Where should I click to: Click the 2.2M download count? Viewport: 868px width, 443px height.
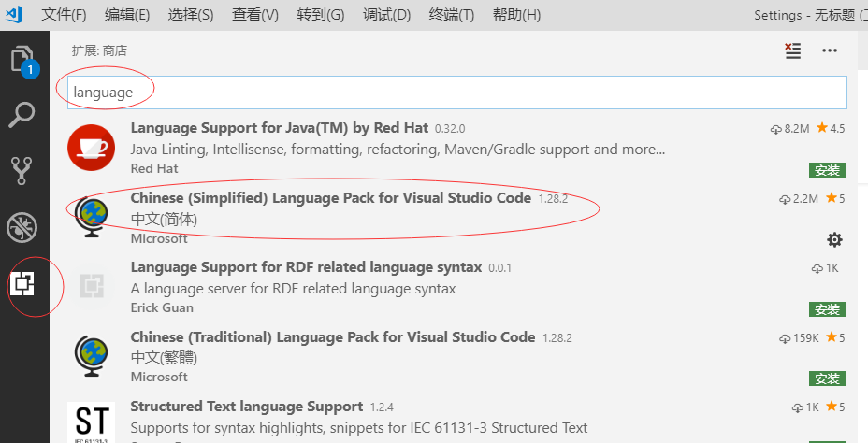click(798, 198)
